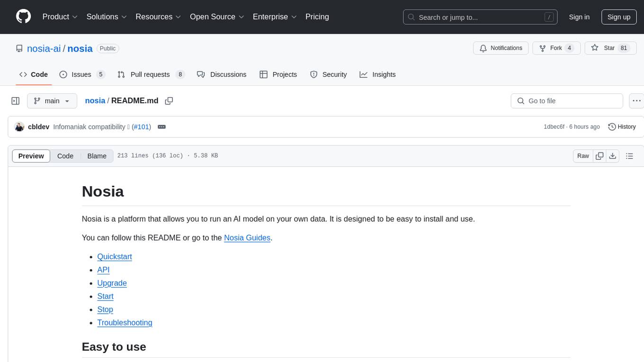Open the main branch selector dropdown
The image size is (644, 362).
(x=52, y=101)
